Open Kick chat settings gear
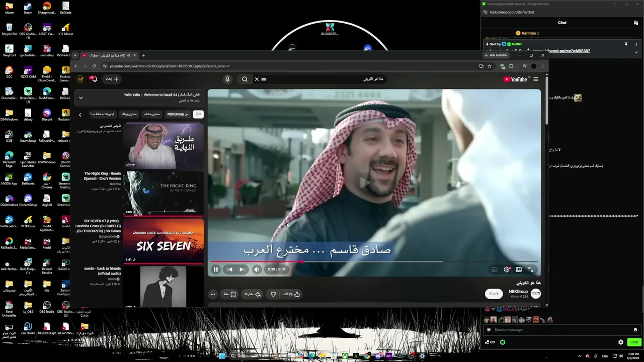Viewport: 644px width, 362px height. [x=621, y=342]
